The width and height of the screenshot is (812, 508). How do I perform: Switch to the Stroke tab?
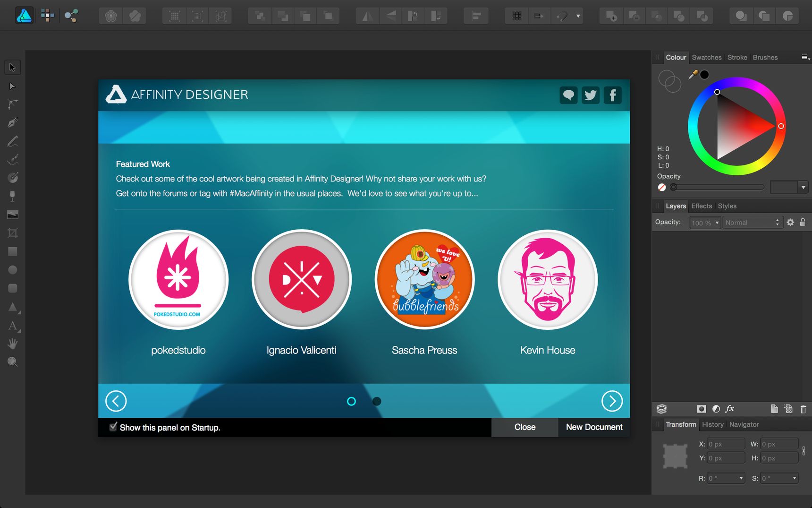[x=737, y=58]
